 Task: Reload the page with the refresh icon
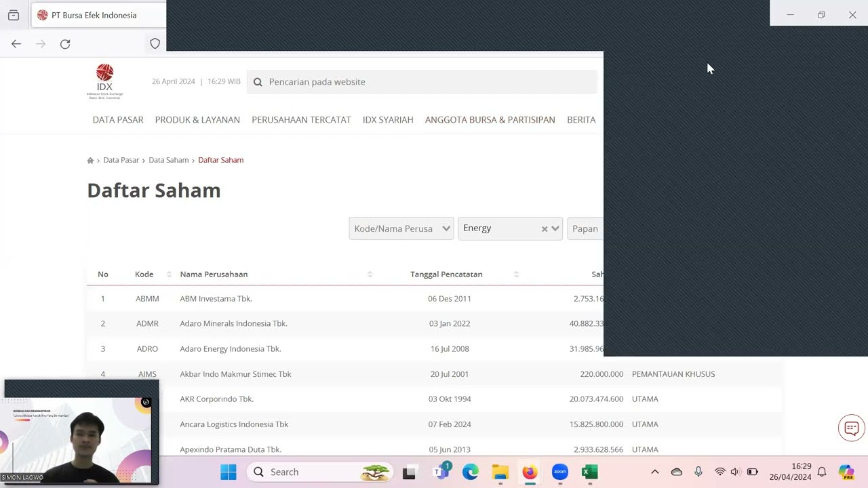(65, 44)
